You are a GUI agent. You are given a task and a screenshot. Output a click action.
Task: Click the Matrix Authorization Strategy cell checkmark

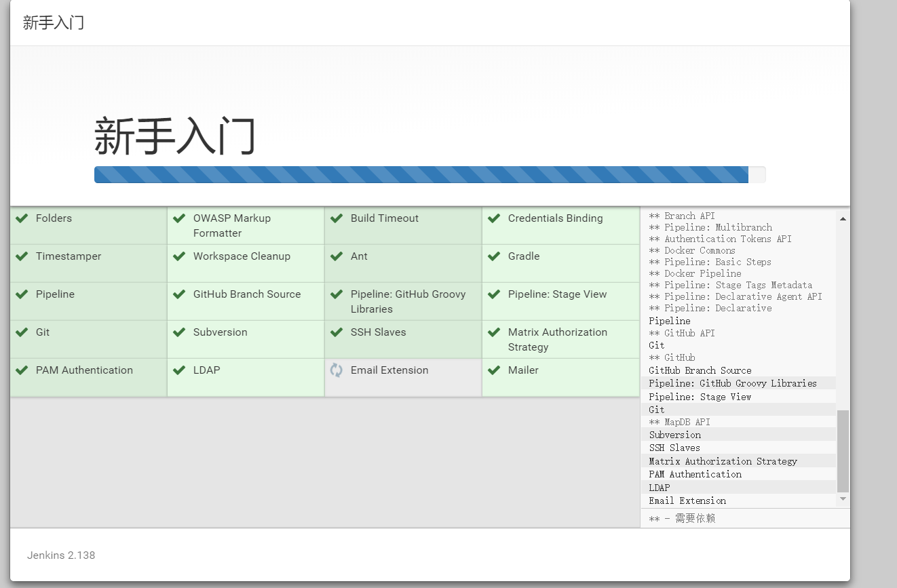[494, 332]
